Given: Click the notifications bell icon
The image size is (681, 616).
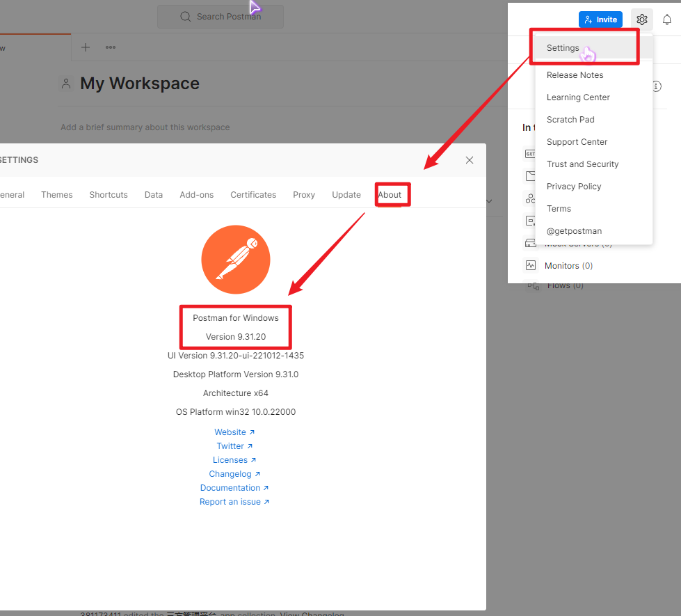Looking at the screenshot, I should point(666,19).
